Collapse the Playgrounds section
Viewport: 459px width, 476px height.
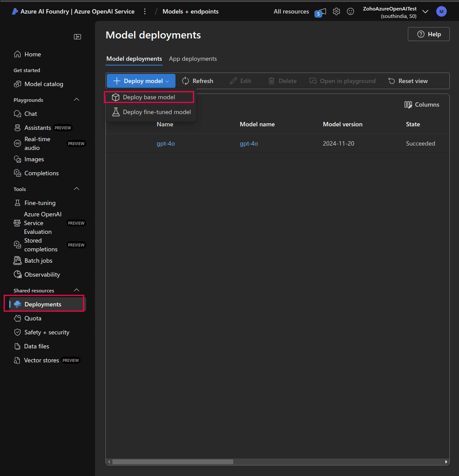[77, 100]
